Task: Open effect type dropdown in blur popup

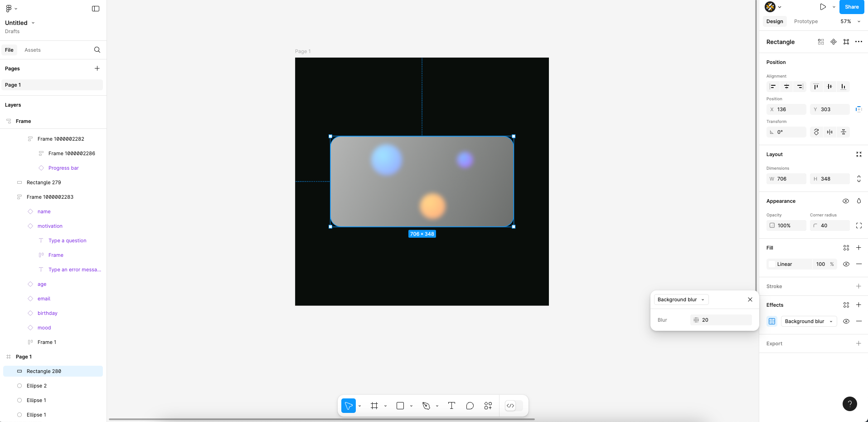Action: (681, 299)
